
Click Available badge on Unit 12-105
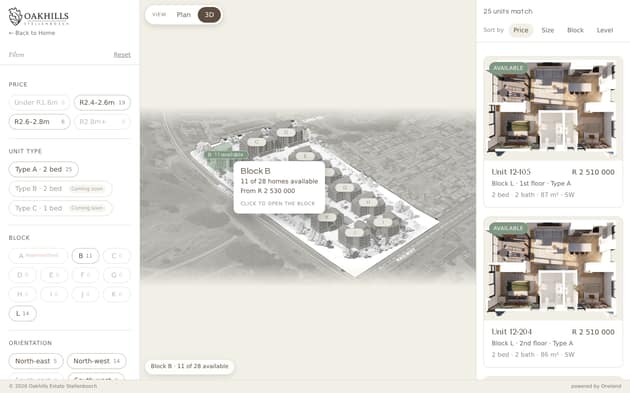point(508,68)
